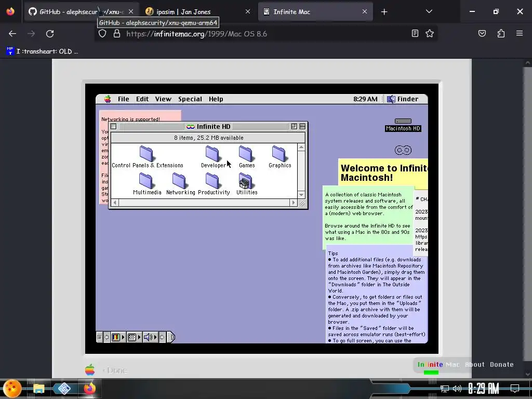Go back to the previous page
532x399 pixels.
[x=12, y=34]
